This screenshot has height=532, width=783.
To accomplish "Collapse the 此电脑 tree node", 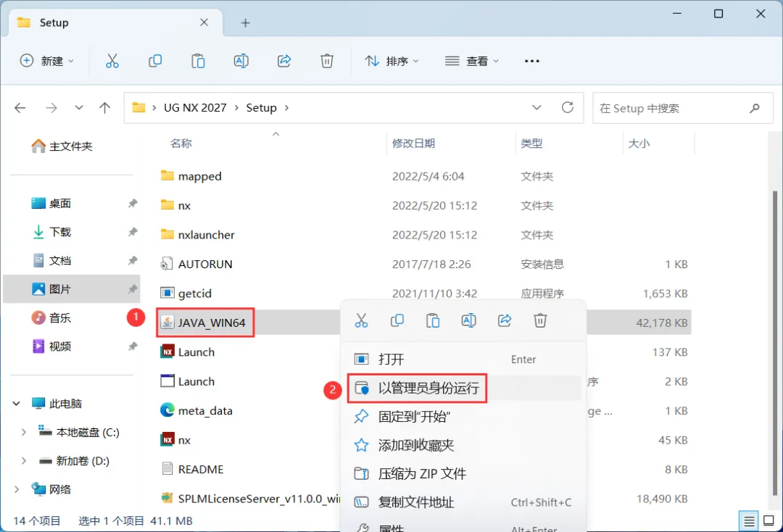I will point(17,403).
